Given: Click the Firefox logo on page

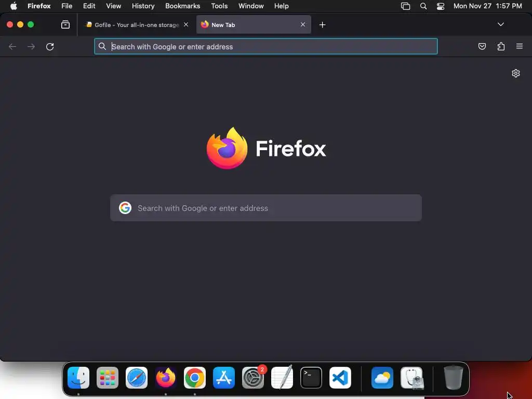Looking at the screenshot, I should 227,148.
